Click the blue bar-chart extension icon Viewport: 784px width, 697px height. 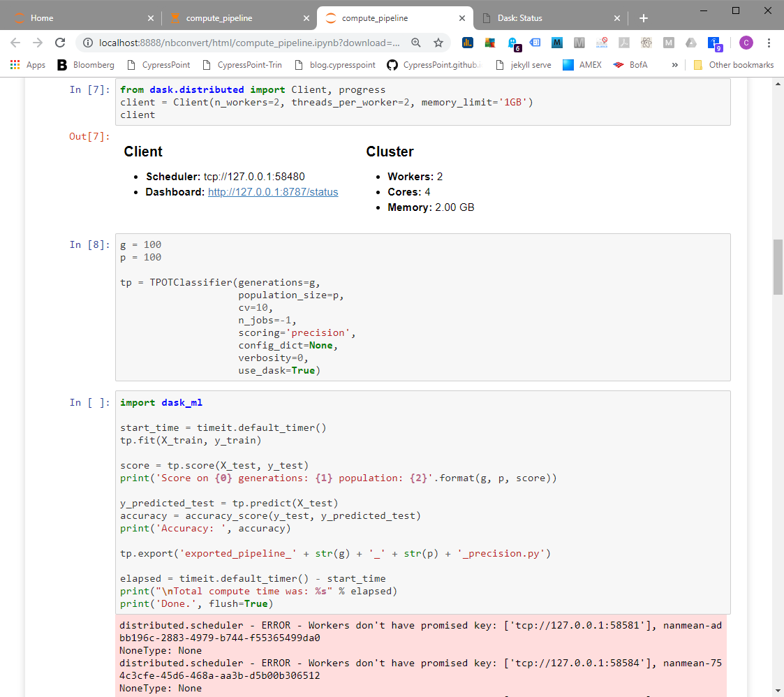pyautogui.click(x=467, y=43)
